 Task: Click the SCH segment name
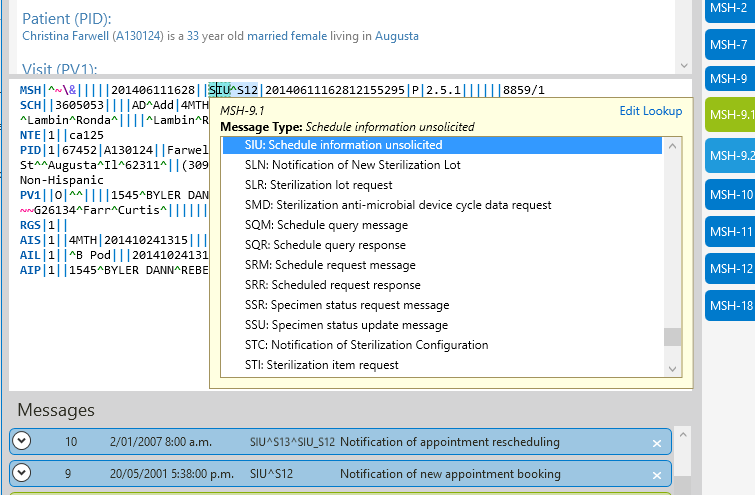[x=30, y=105]
